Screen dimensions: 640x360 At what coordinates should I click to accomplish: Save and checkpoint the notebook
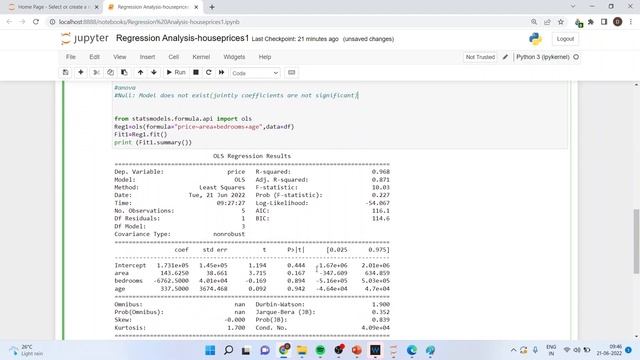pos(65,73)
